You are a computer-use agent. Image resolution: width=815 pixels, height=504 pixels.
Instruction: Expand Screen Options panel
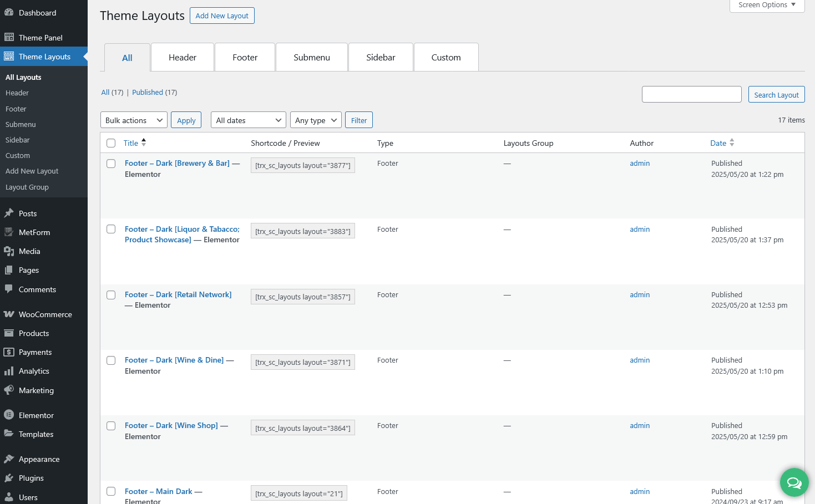767,5
